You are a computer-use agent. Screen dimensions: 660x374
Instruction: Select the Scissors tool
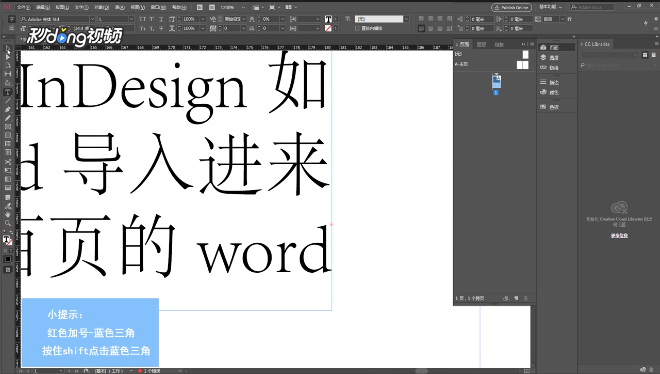(8, 162)
